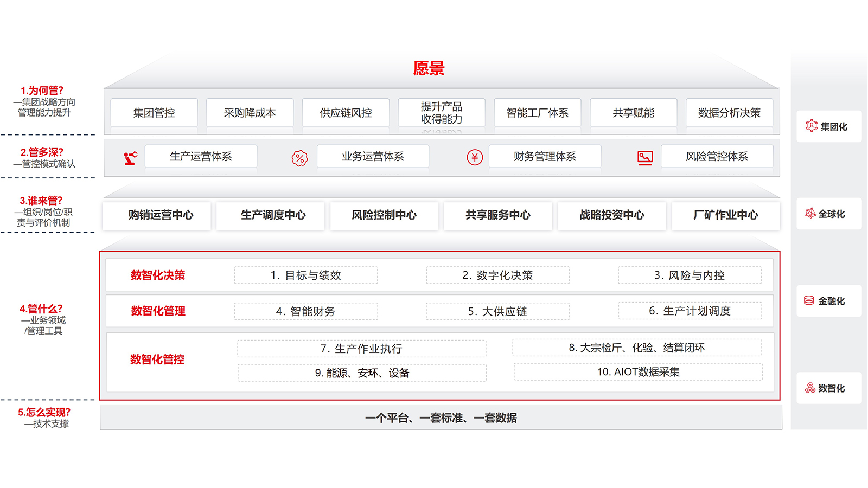Screen dimensions: 868x488
Task: Click the 一个平台、一套标准、一套数据 bottom bar
Action: (x=441, y=418)
